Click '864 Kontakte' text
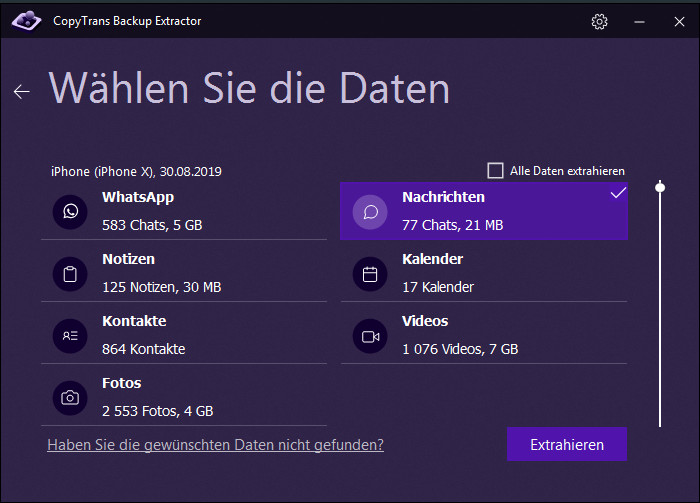Image resolution: width=700 pixels, height=503 pixels. coord(144,349)
